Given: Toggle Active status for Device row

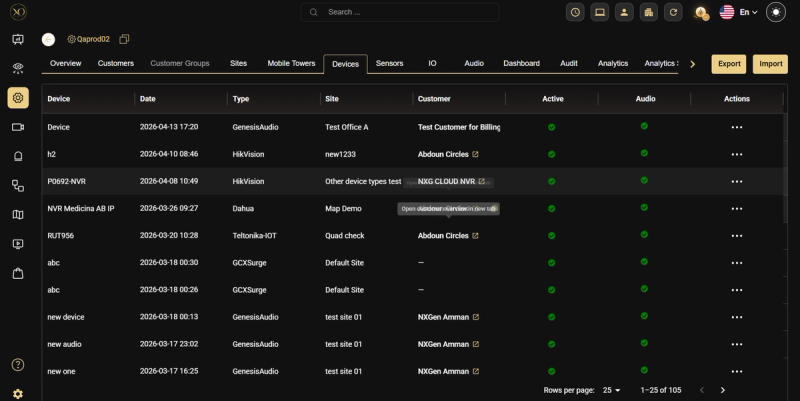Looking at the screenshot, I should [x=552, y=127].
